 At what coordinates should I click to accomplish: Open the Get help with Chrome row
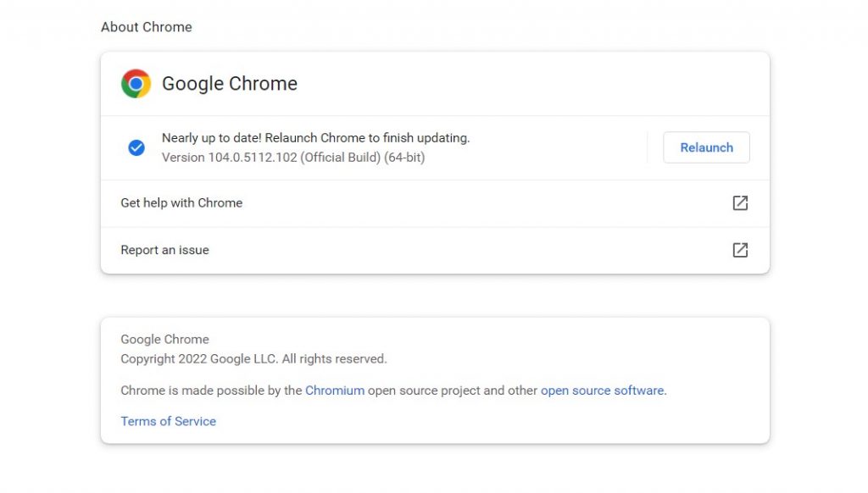435,203
